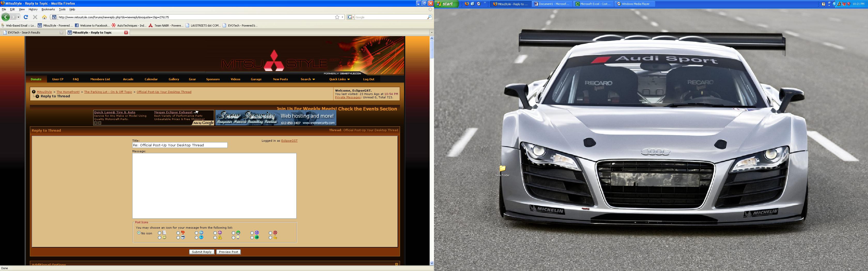Open the search engine selector dropdown
The image size is (868, 271).
351,17
